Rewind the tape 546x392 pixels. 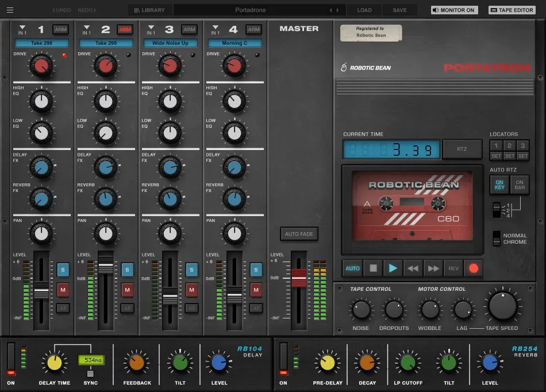[x=413, y=268]
